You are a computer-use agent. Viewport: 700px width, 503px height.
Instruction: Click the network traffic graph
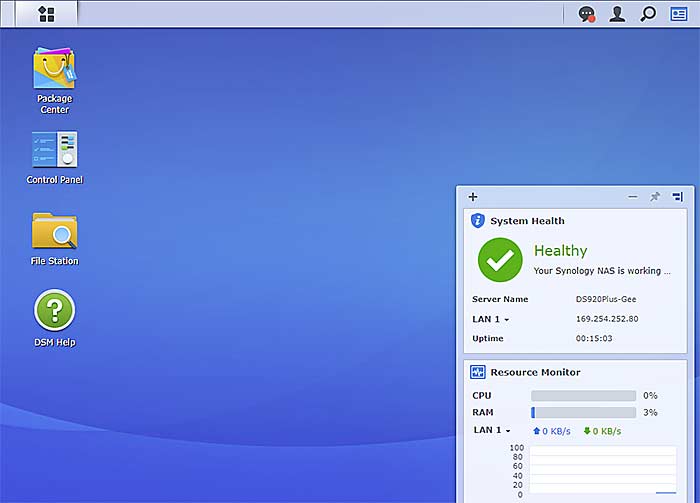[603, 470]
